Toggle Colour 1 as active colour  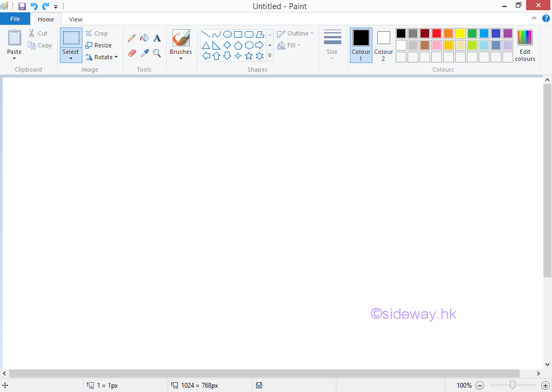361,45
